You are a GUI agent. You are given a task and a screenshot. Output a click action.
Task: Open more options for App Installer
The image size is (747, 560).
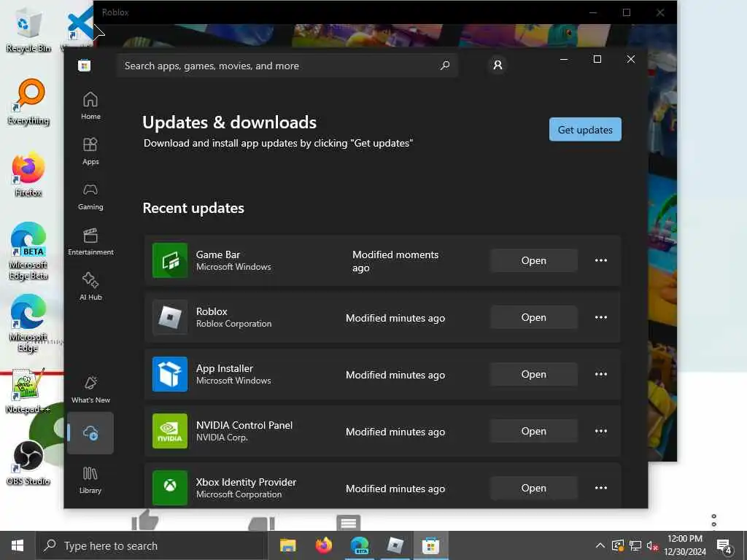click(601, 374)
